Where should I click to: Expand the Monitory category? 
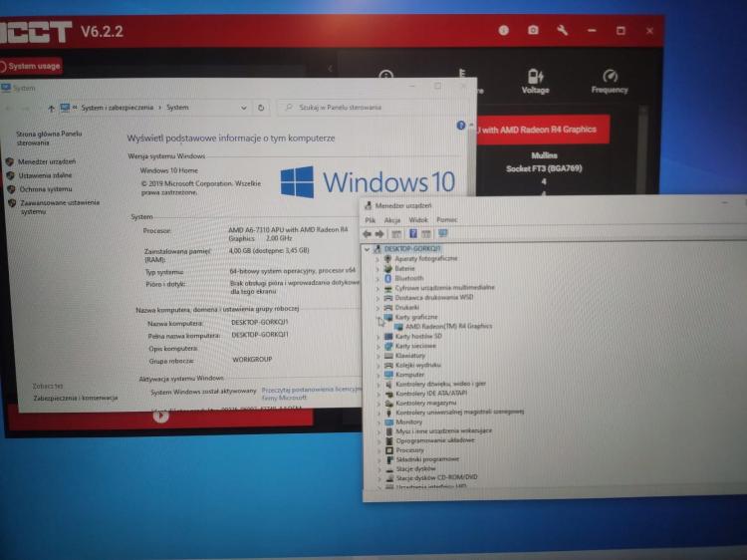tap(379, 422)
